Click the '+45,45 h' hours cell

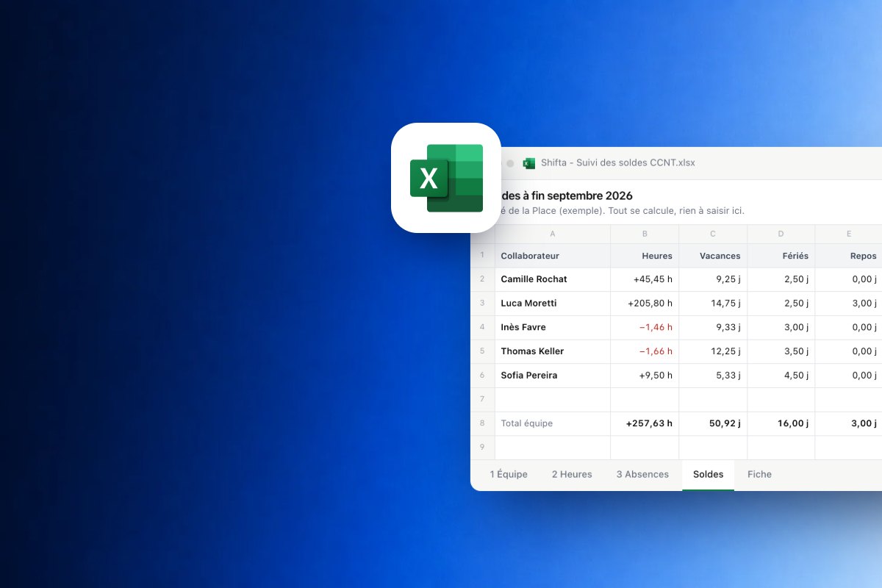645,279
